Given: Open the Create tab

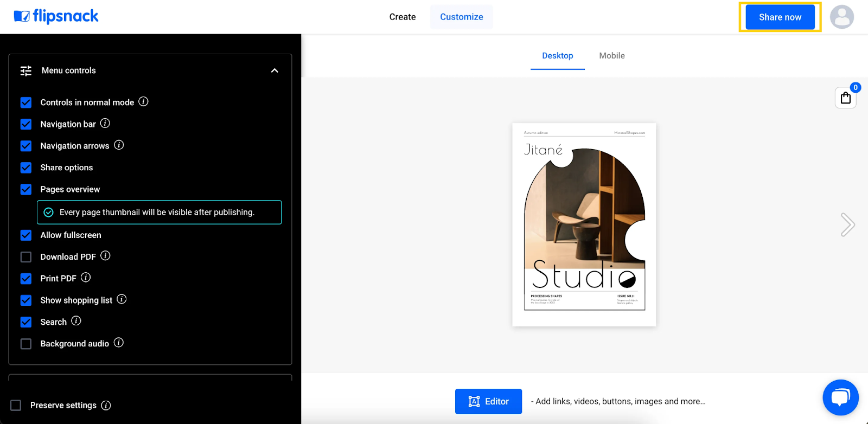Looking at the screenshot, I should pos(402,17).
